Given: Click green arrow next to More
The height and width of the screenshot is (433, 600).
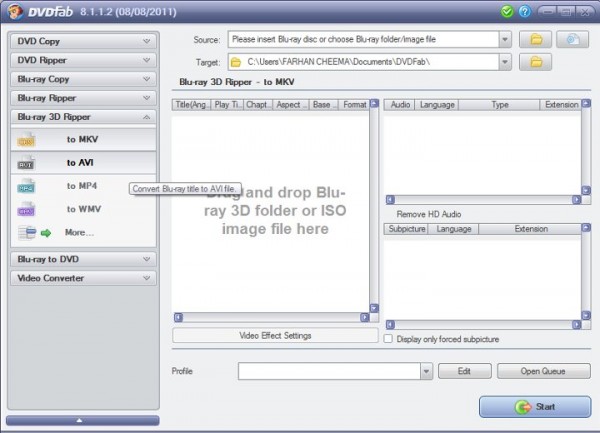Looking at the screenshot, I should pyautogui.click(x=46, y=233).
